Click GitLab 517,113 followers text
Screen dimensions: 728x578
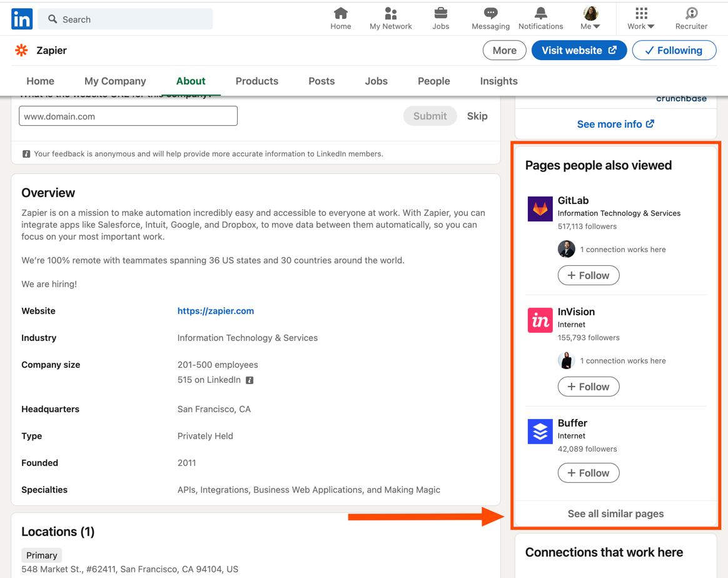coord(587,226)
